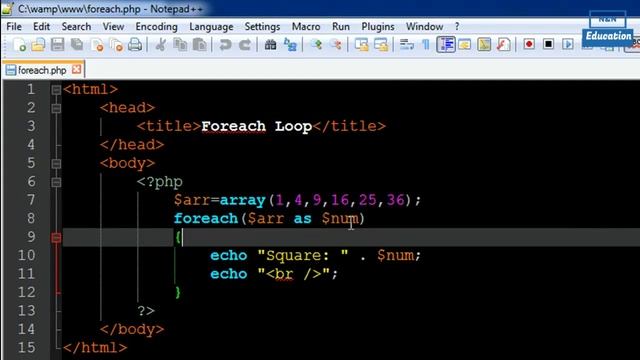Toggle synchronized horizontal scrolling icon
Screen dimensions: 640x360
pyautogui.click(x=381, y=44)
